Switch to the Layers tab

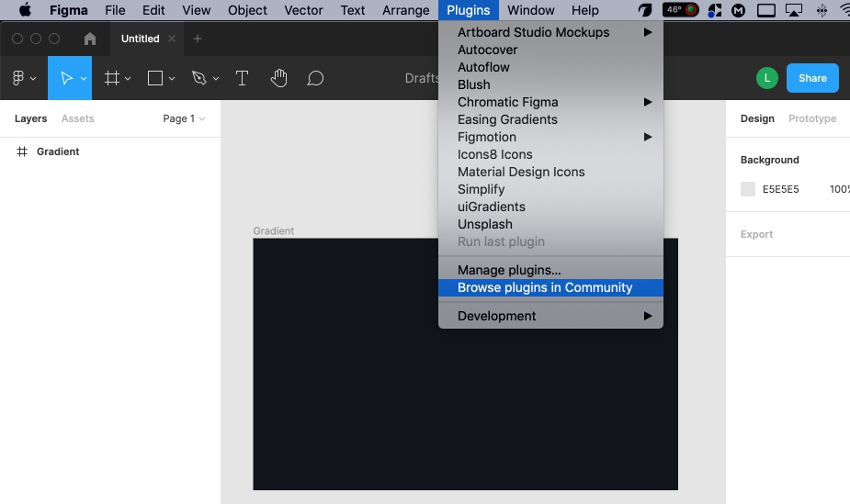point(30,118)
